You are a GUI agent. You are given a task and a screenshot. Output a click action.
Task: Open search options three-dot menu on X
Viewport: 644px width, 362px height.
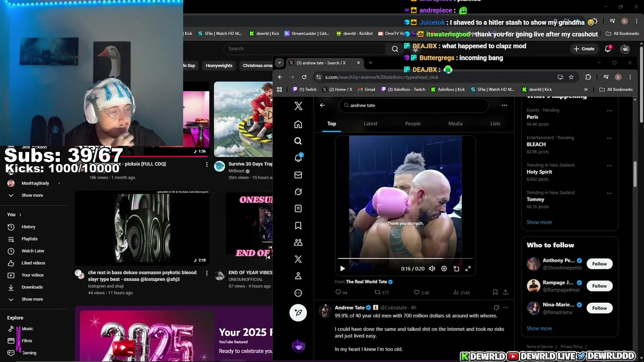tap(504, 106)
